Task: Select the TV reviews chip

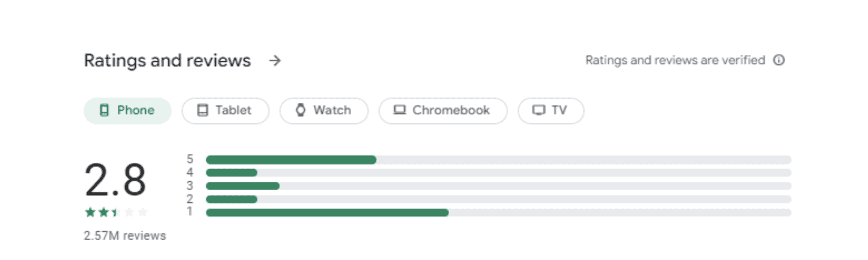Action: [x=551, y=111]
